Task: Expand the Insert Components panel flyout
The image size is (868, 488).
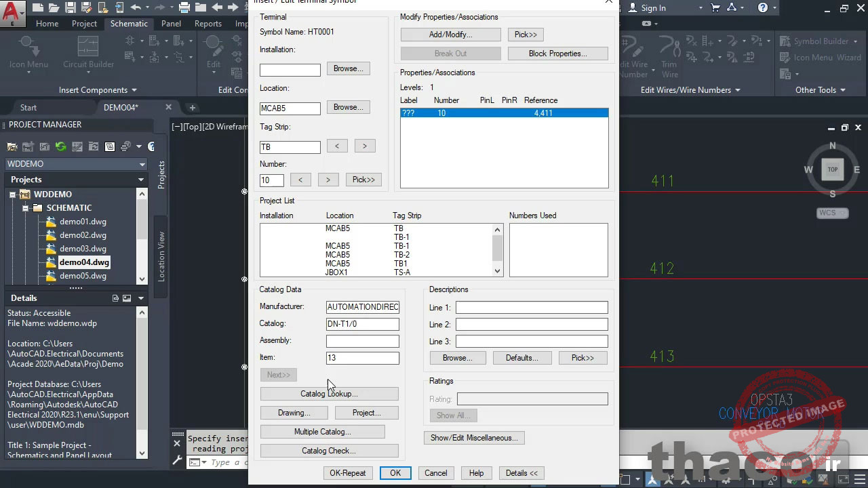Action: (134, 89)
